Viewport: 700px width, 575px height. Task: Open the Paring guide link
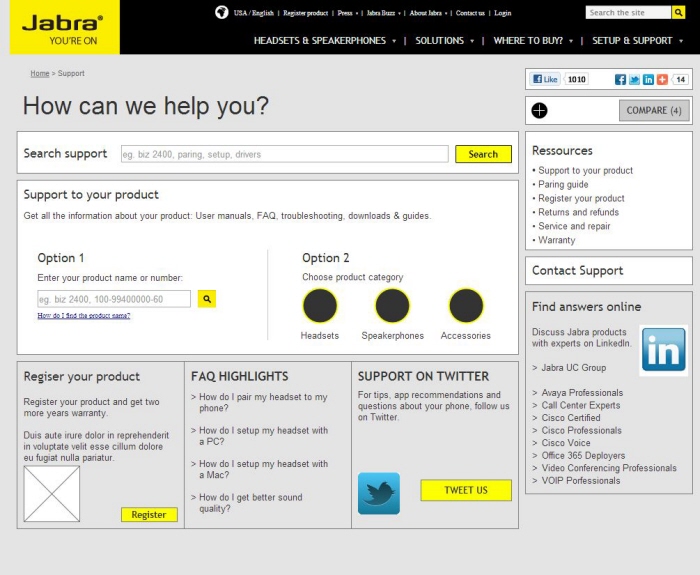click(563, 184)
